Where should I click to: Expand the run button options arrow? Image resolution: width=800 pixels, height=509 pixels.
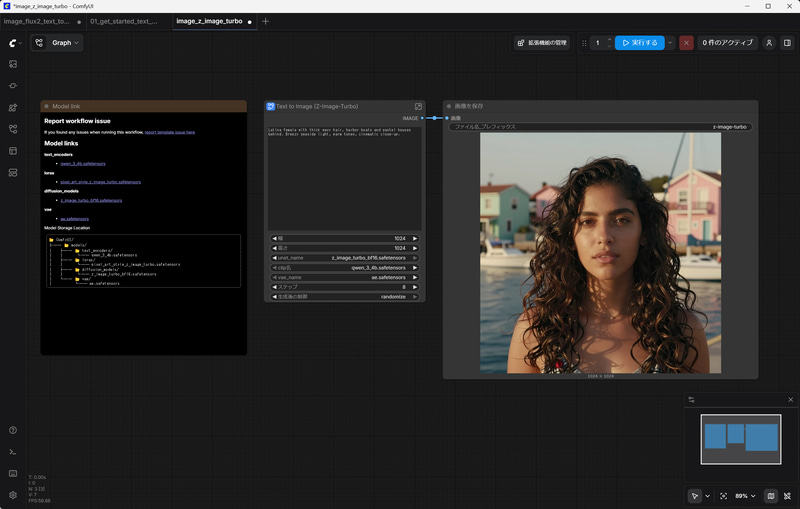(x=670, y=43)
